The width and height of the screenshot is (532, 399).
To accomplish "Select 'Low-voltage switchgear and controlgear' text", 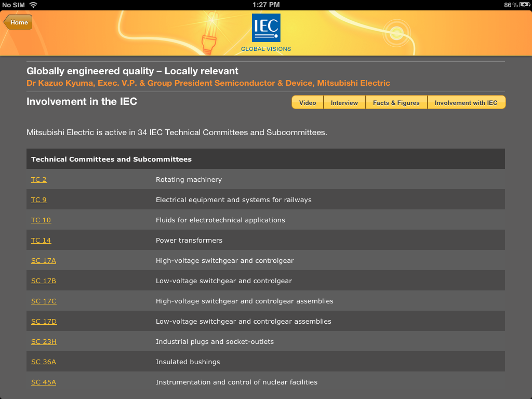I will pos(223,281).
